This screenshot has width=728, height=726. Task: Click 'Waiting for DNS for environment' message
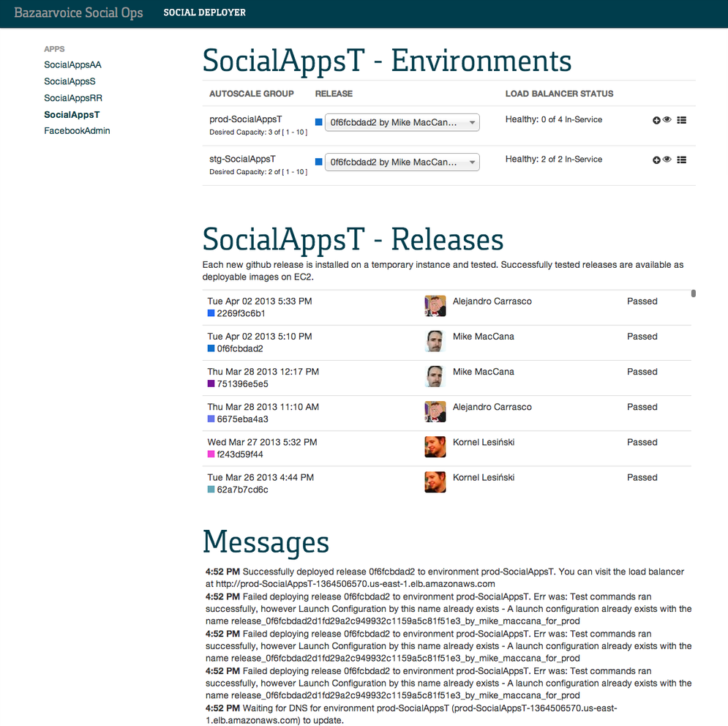click(411, 714)
